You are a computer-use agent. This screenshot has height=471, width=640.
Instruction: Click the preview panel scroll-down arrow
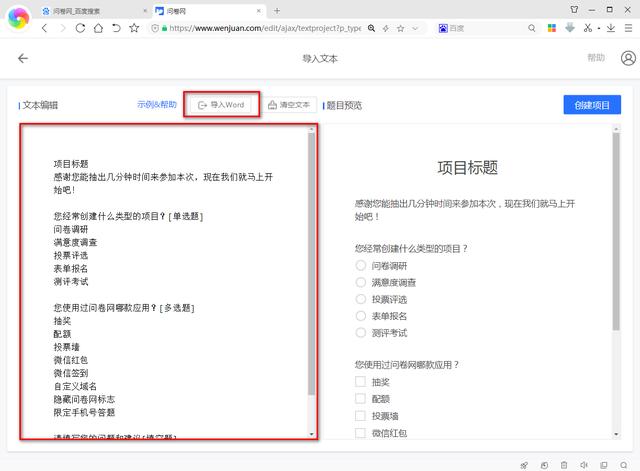[616, 434]
